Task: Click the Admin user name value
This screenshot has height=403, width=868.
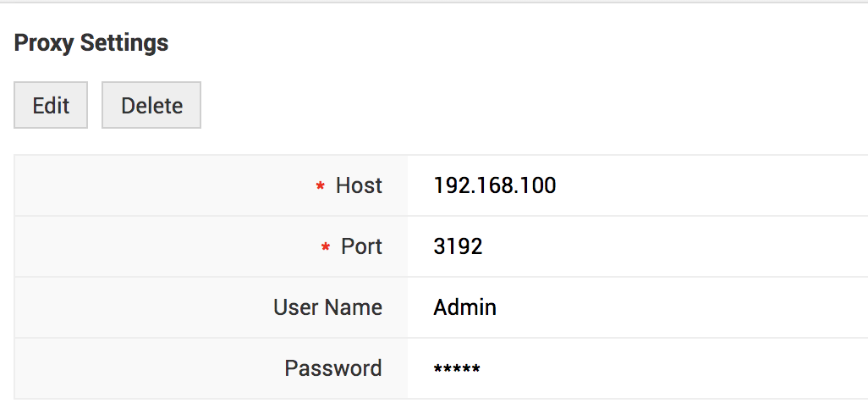Action: [x=464, y=307]
